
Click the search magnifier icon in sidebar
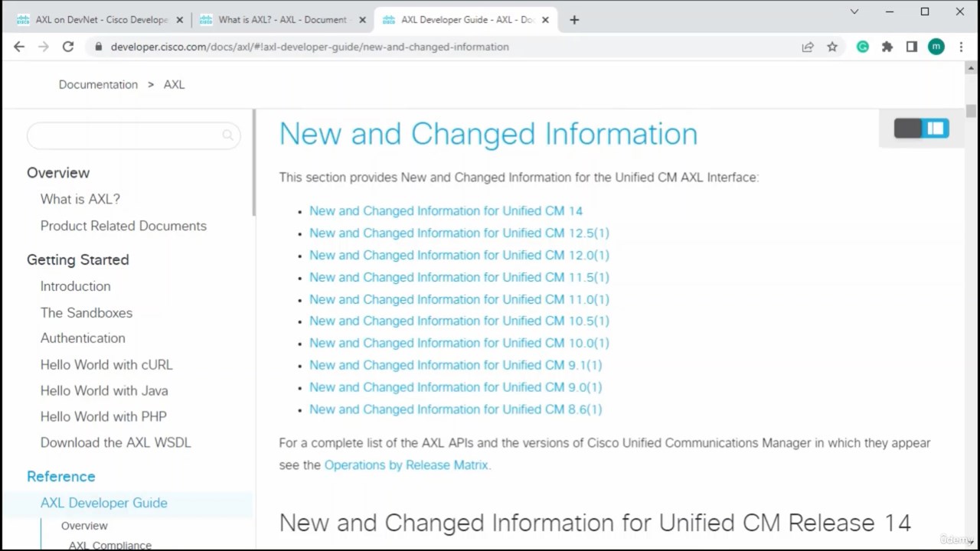click(x=227, y=135)
